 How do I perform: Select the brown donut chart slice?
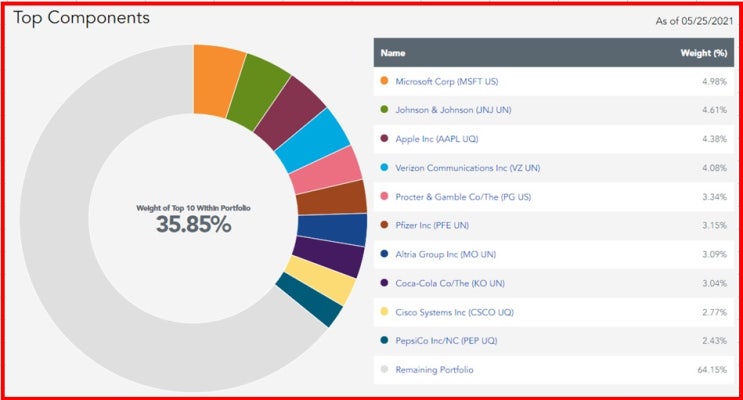[332, 198]
